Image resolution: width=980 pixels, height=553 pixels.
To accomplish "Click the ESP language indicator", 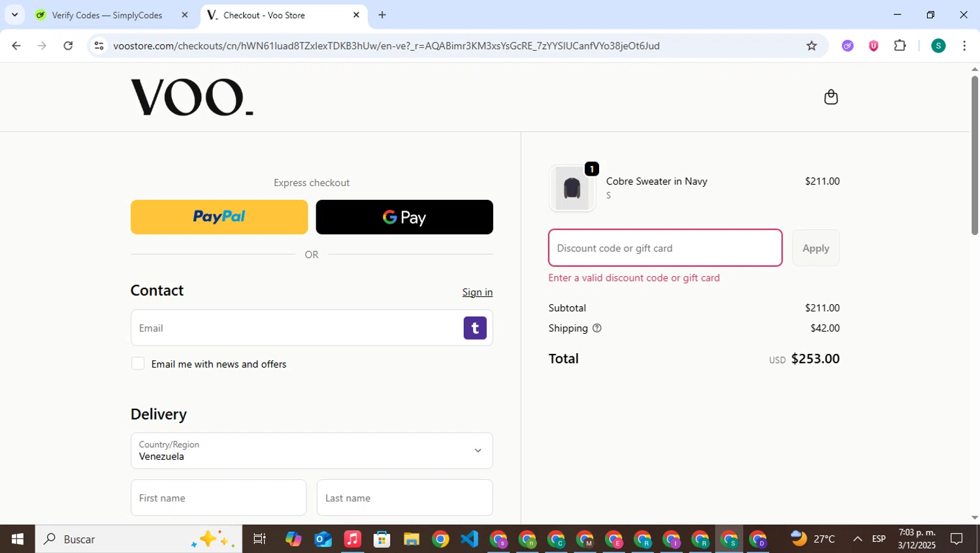I will point(879,539).
